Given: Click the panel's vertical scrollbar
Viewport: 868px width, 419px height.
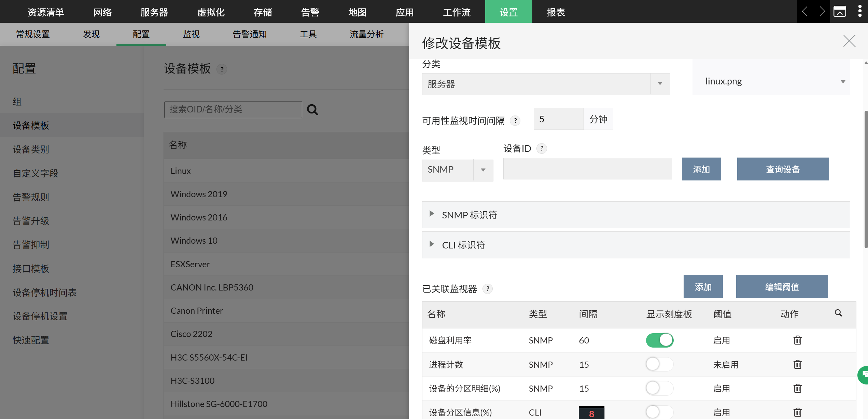Looking at the screenshot, I should click(x=866, y=179).
